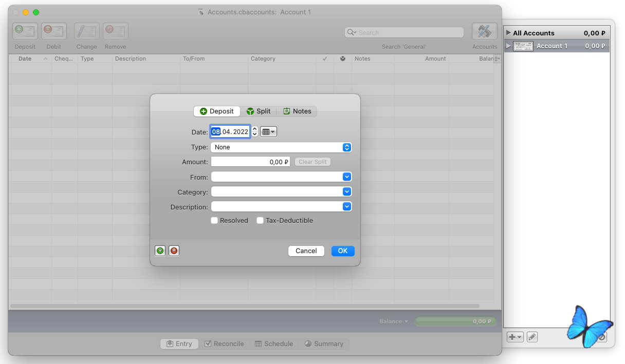Viewport: 625px width, 364px height.
Task: Switch to the Split tab
Action: tap(259, 111)
